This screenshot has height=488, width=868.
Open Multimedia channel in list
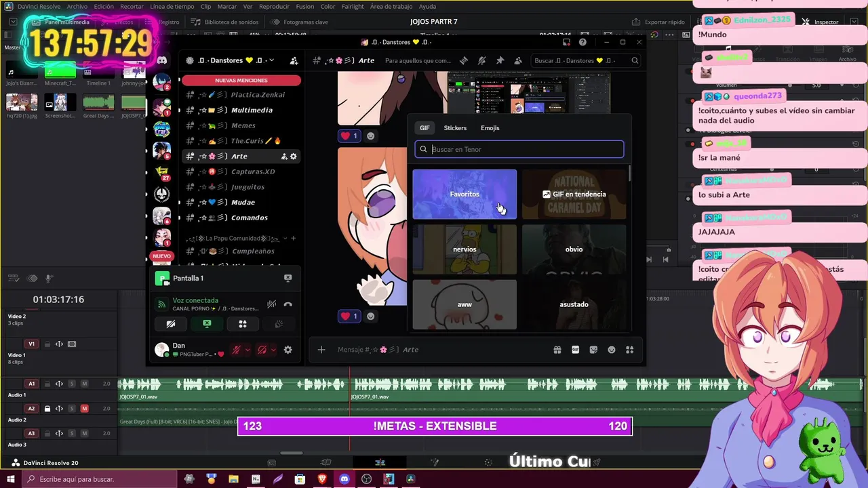[x=241, y=110]
